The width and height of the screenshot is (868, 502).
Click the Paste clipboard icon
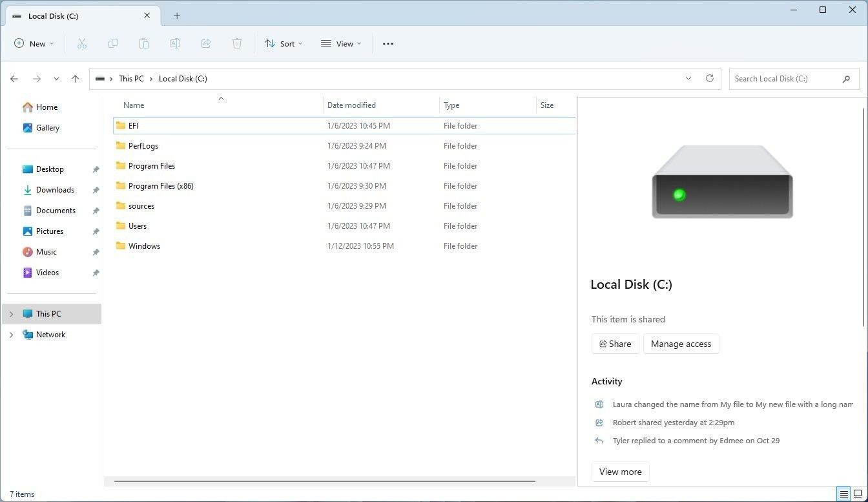click(x=144, y=43)
